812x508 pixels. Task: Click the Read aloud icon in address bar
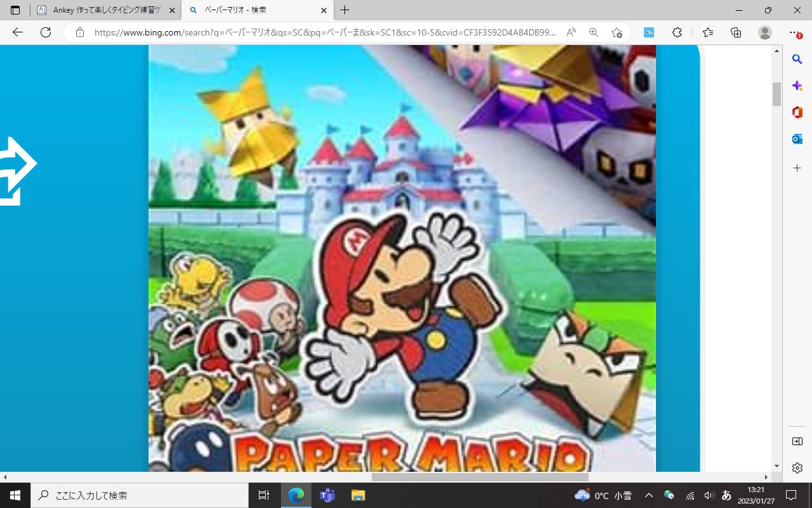(571, 32)
